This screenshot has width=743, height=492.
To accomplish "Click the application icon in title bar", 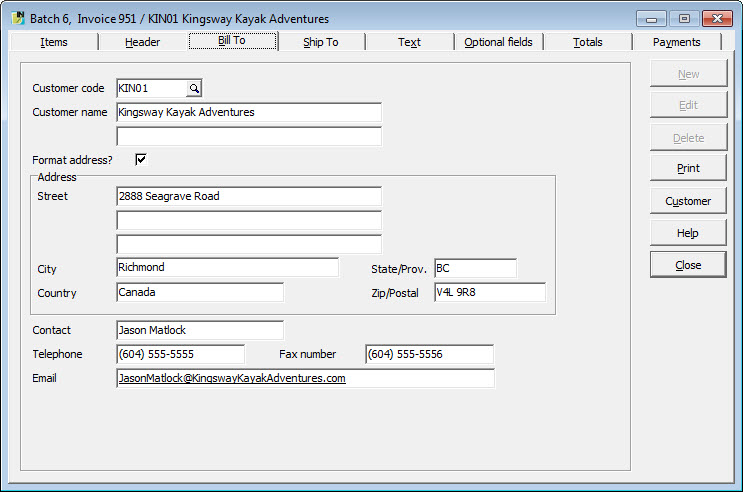I will click(x=17, y=18).
